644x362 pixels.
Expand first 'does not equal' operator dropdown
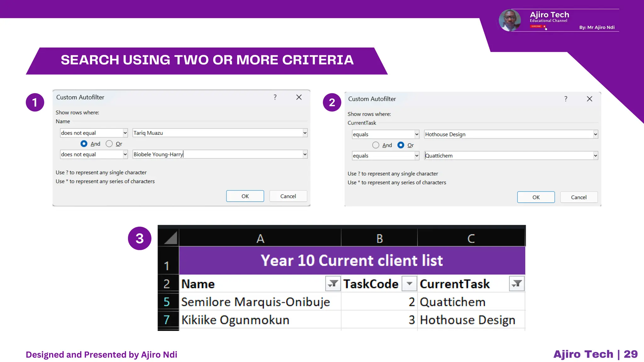point(125,133)
